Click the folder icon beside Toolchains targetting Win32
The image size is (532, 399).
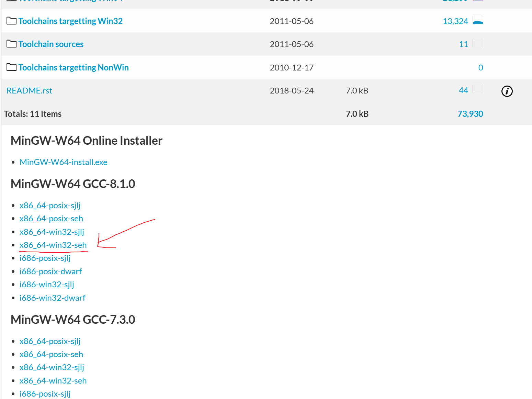[11, 21]
